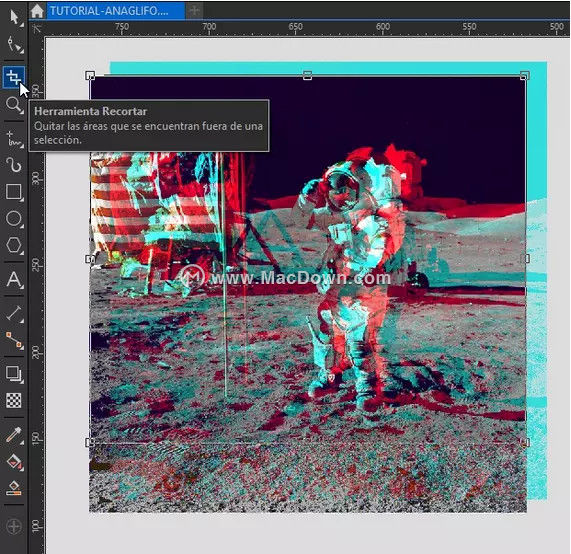Choose the Text tool
This screenshot has height=554, width=571.
pos(14,280)
